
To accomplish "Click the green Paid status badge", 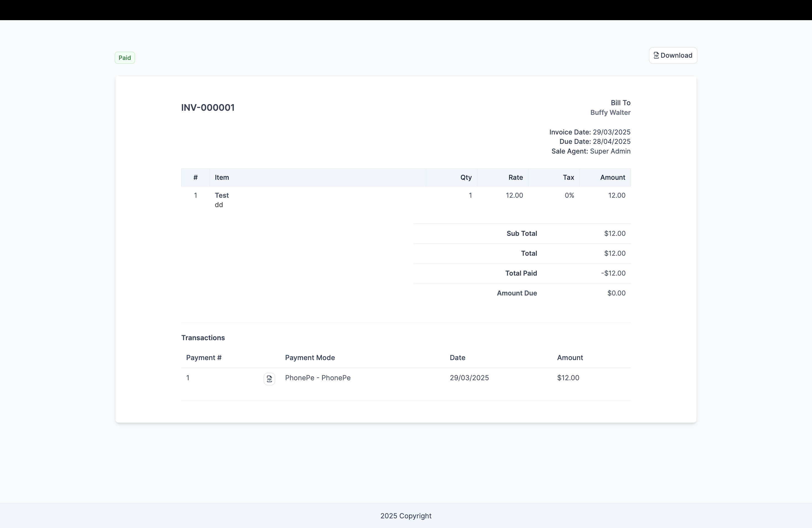I will point(125,58).
